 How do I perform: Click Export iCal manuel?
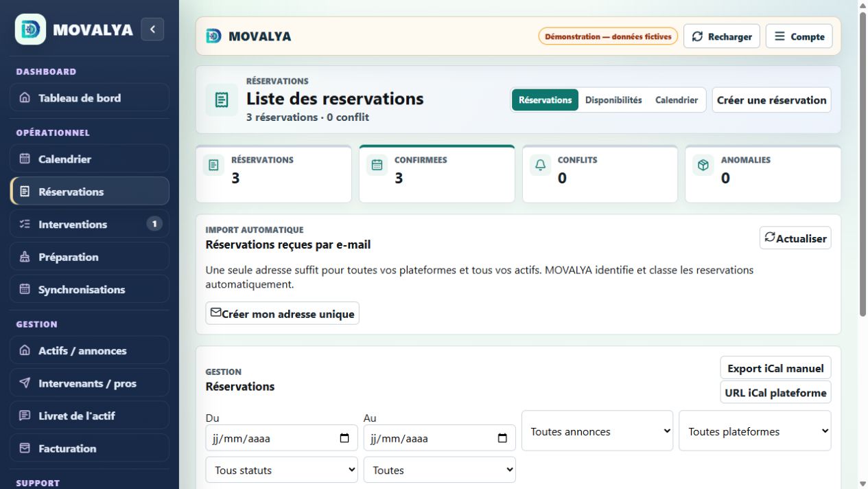(x=775, y=368)
